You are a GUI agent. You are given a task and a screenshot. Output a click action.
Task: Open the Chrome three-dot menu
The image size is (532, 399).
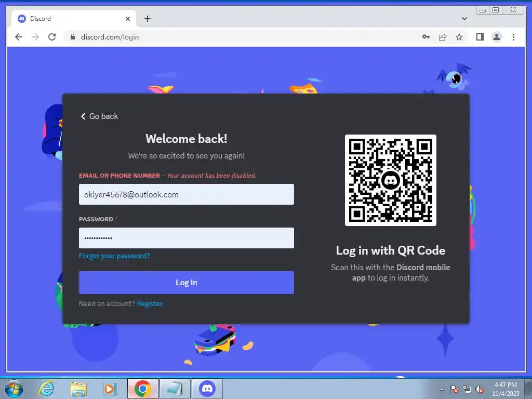coord(513,37)
